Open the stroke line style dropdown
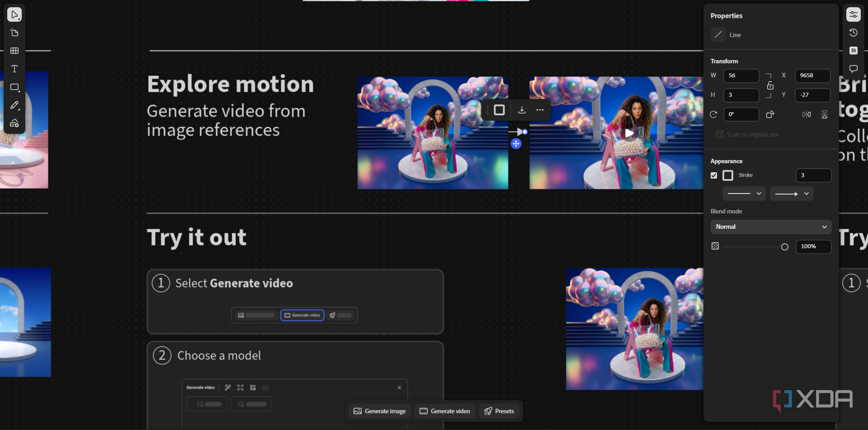Viewport: 868px width, 430px height. 744,194
